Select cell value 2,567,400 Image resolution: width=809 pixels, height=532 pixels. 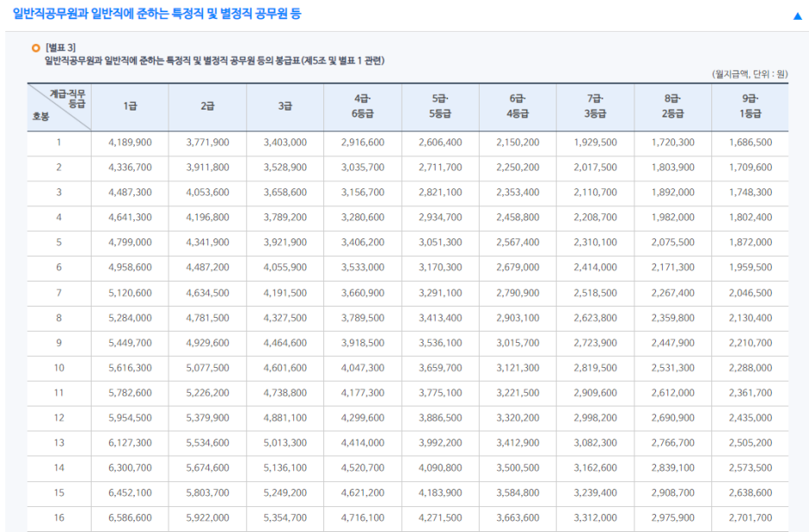[x=518, y=243]
